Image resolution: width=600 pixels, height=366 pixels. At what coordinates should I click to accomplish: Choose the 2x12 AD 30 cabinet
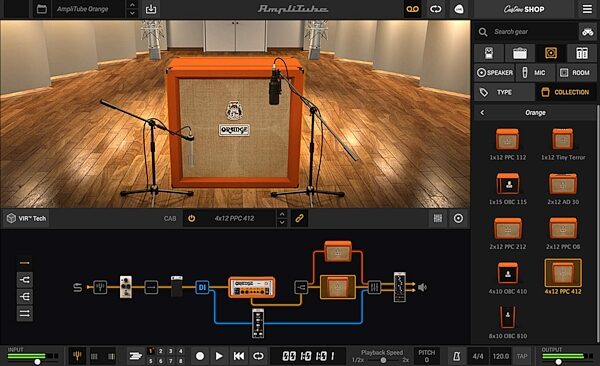[563, 188]
